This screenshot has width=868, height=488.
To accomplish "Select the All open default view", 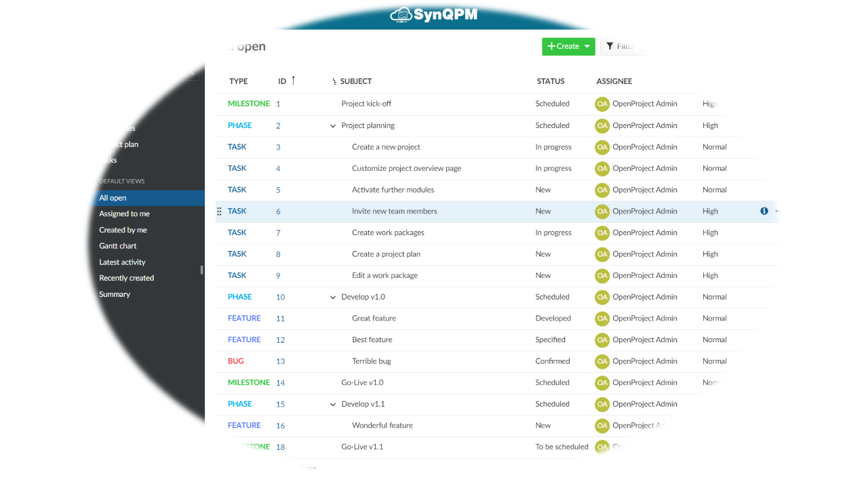I will click(148, 198).
